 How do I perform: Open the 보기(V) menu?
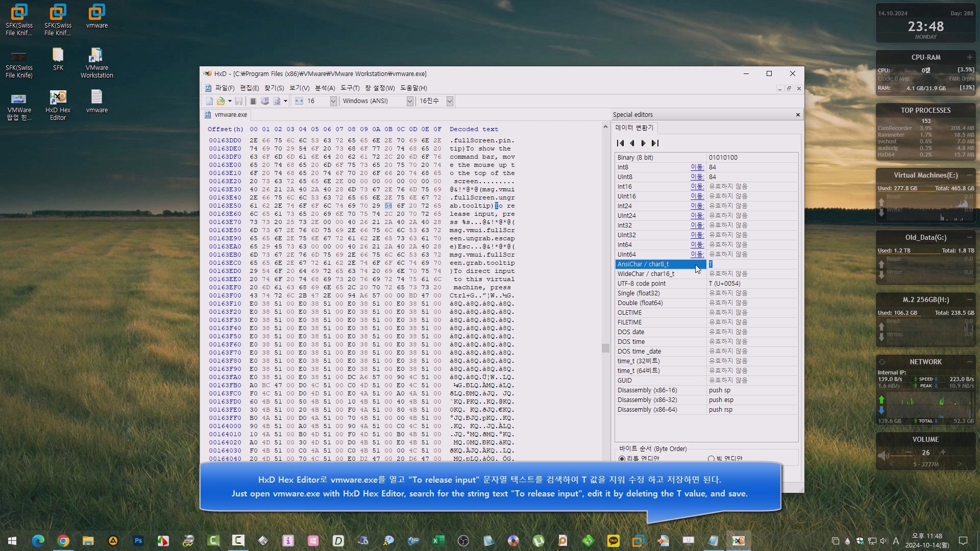[300, 88]
